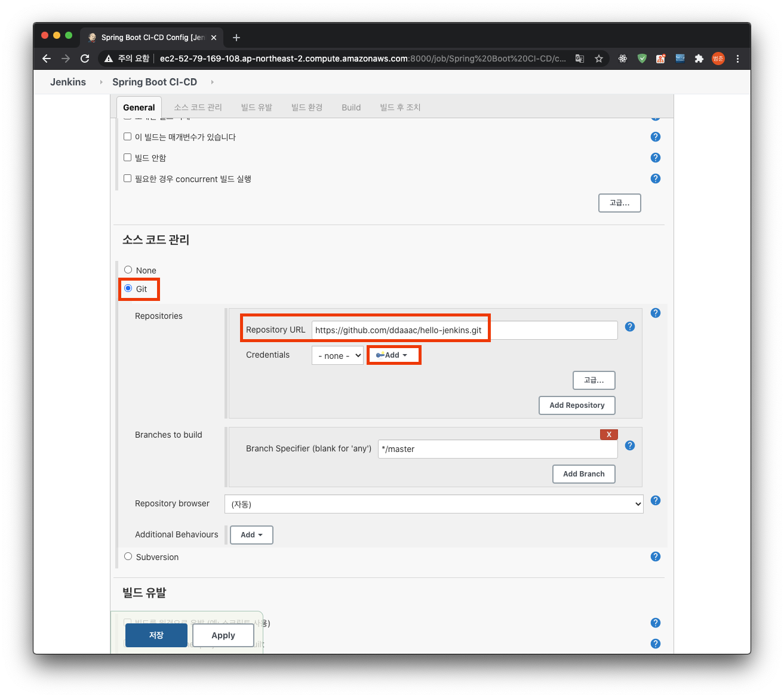Focus the browser address bar
Image resolution: width=784 pixels, height=698 pixels.
(362, 59)
